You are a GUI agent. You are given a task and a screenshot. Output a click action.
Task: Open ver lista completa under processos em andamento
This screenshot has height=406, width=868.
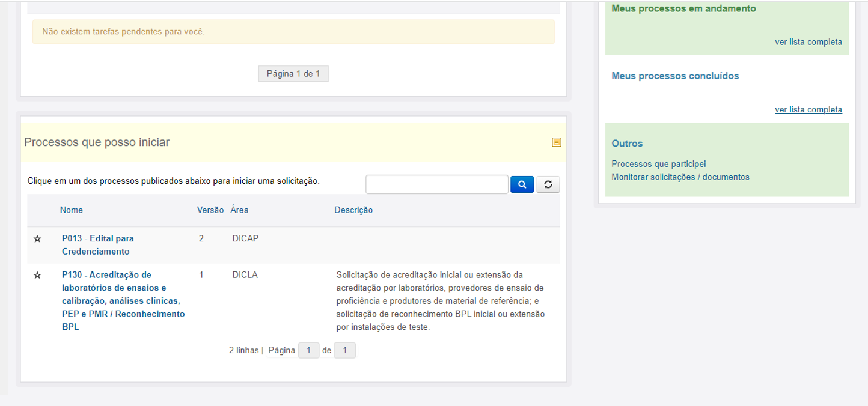click(x=808, y=42)
